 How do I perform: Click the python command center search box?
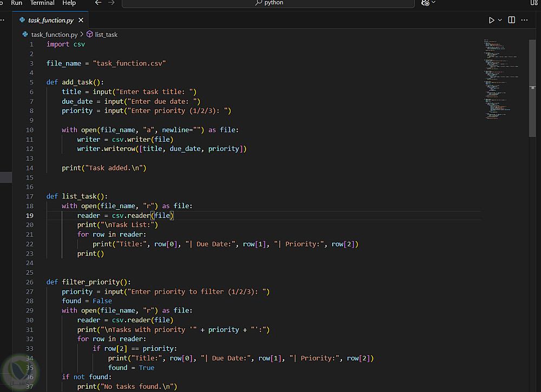268,3
